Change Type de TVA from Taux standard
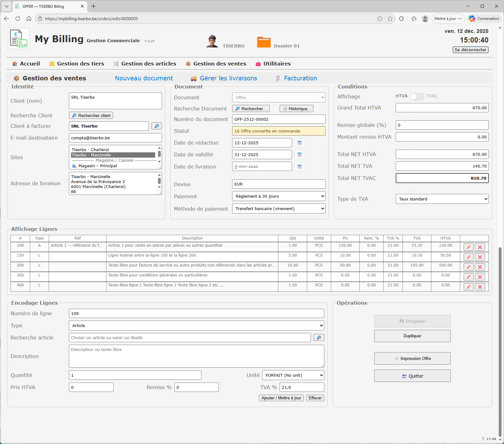504x444 pixels. (x=442, y=199)
